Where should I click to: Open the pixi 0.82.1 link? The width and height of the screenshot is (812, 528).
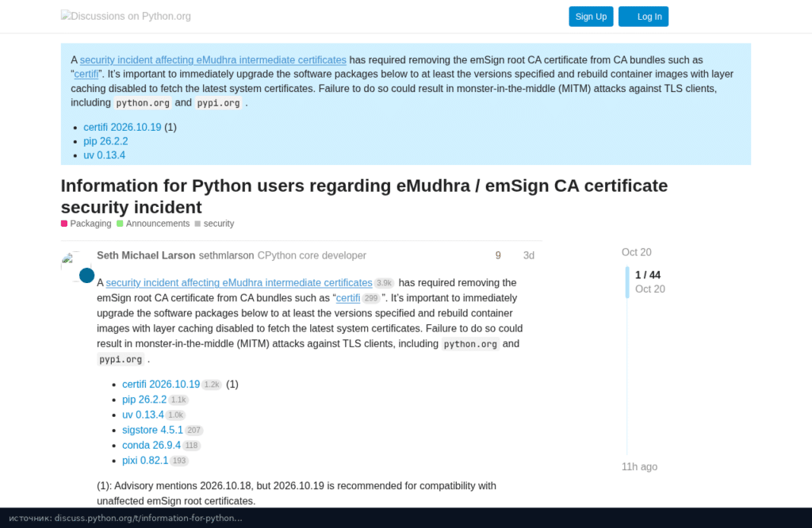(x=145, y=461)
